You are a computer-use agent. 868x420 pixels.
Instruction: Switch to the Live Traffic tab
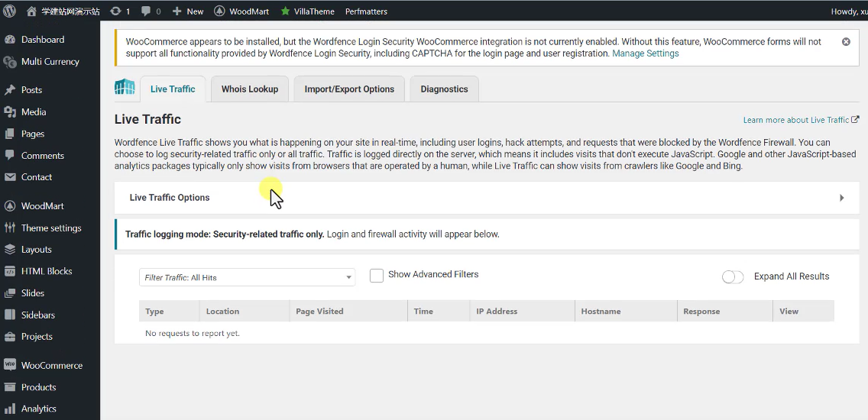(x=173, y=89)
